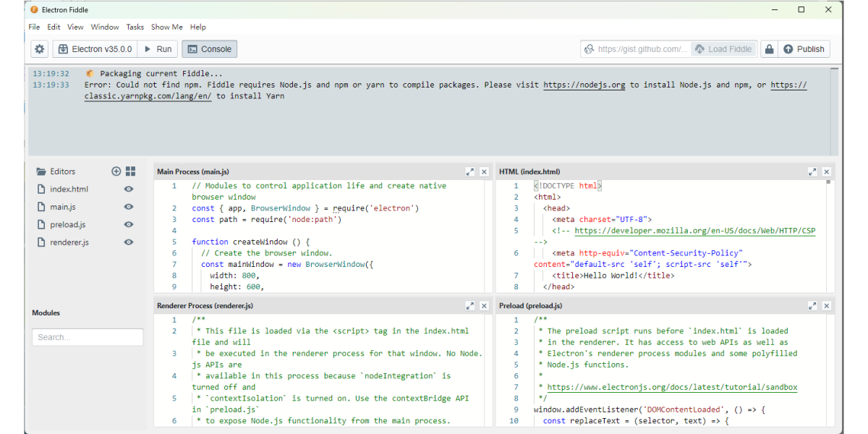The width and height of the screenshot is (868, 434).
Task: Toggle the Console panel button
Action: [209, 49]
